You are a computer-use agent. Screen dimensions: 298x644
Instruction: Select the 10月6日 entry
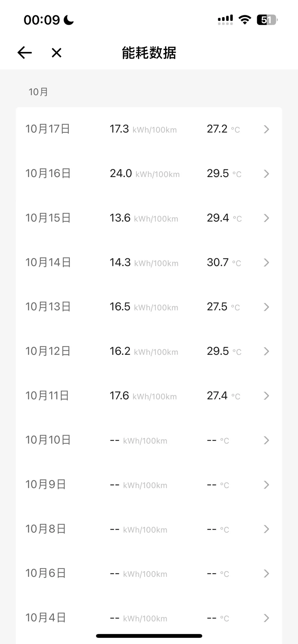tap(149, 573)
